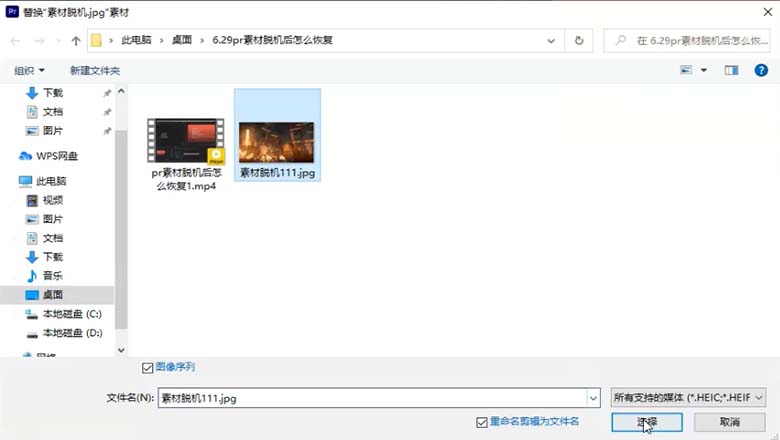Click the pin icon beside 下载
Viewport: 780px width, 440px height.
point(107,93)
